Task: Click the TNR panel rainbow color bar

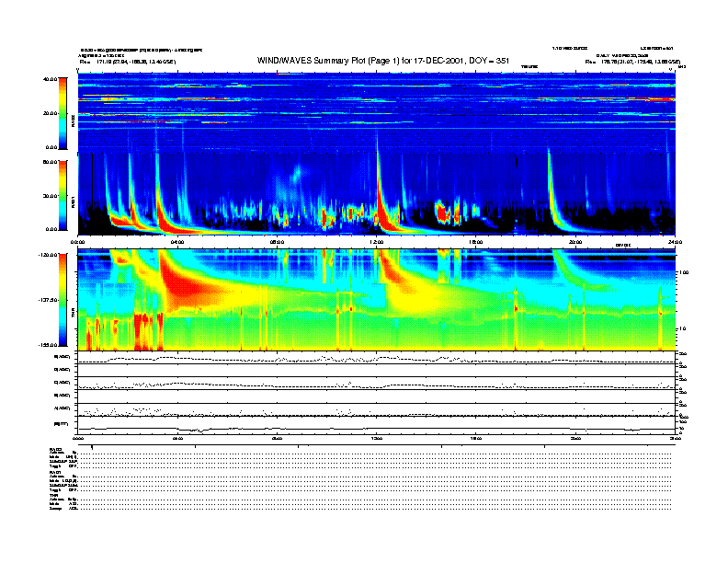Action: click(x=63, y=300)
